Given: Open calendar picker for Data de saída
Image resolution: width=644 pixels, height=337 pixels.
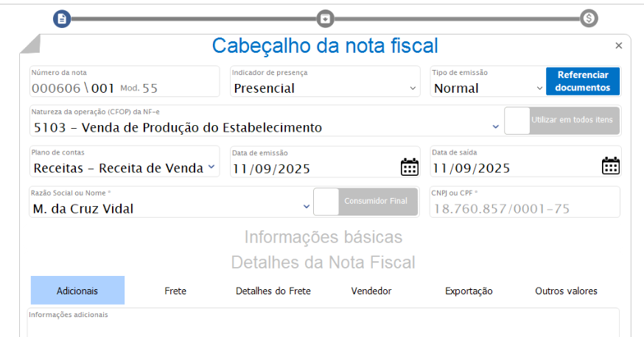Looking at the screenshot, I should pyautogui.click(x=610, y=166).
